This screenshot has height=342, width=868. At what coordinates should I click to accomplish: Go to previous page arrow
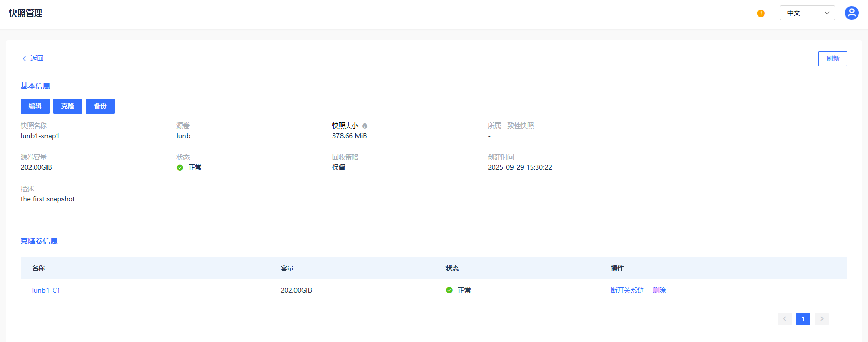[x=784, y=319]
